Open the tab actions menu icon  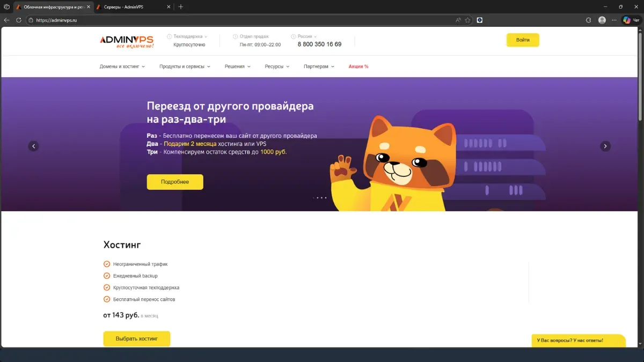coord(6,7)
